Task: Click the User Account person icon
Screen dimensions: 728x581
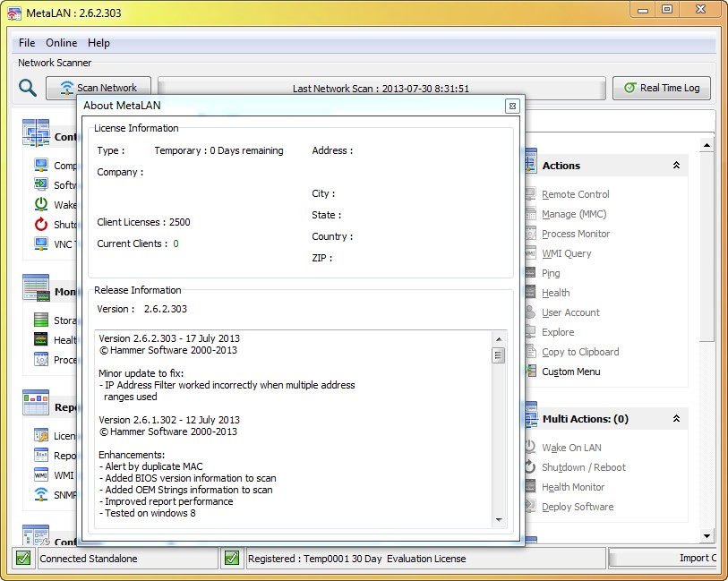Action: (x=530, y=312)
